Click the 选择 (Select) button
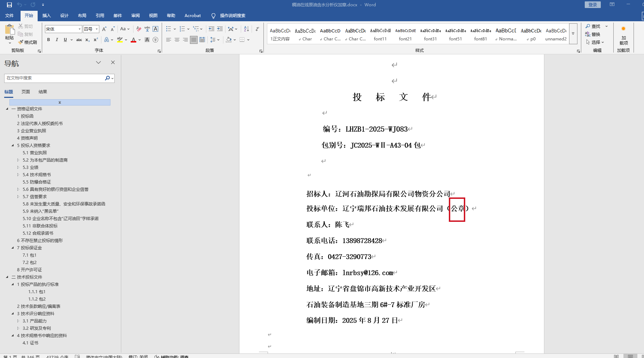The image size is (644, 358). [x=595, y=42]
